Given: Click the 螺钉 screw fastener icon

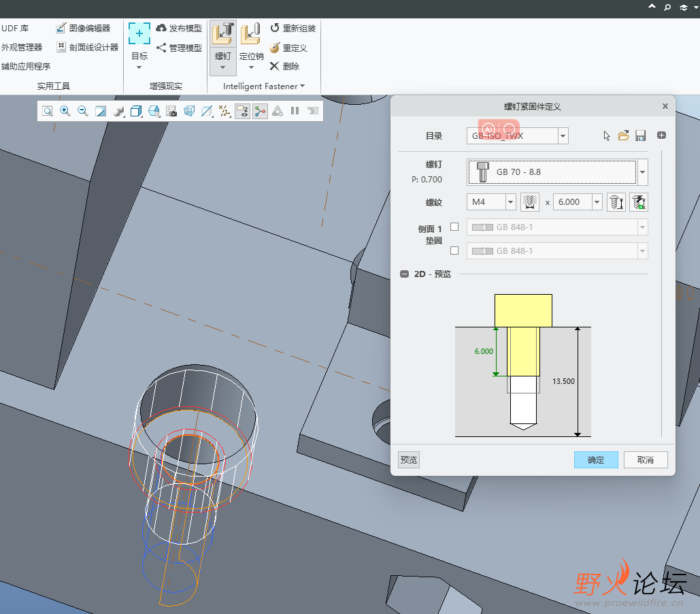Looking at the screenshot, I should click(x=222, y=34).
